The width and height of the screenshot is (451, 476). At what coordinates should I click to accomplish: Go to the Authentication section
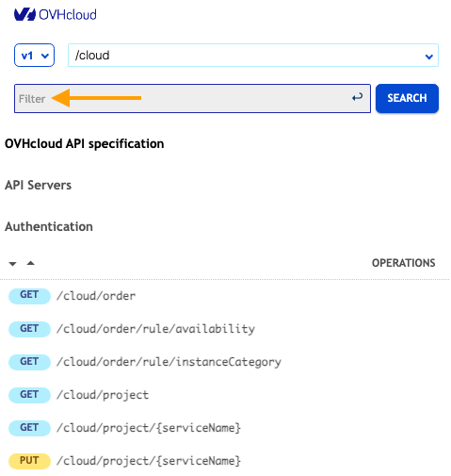[49, 226]
